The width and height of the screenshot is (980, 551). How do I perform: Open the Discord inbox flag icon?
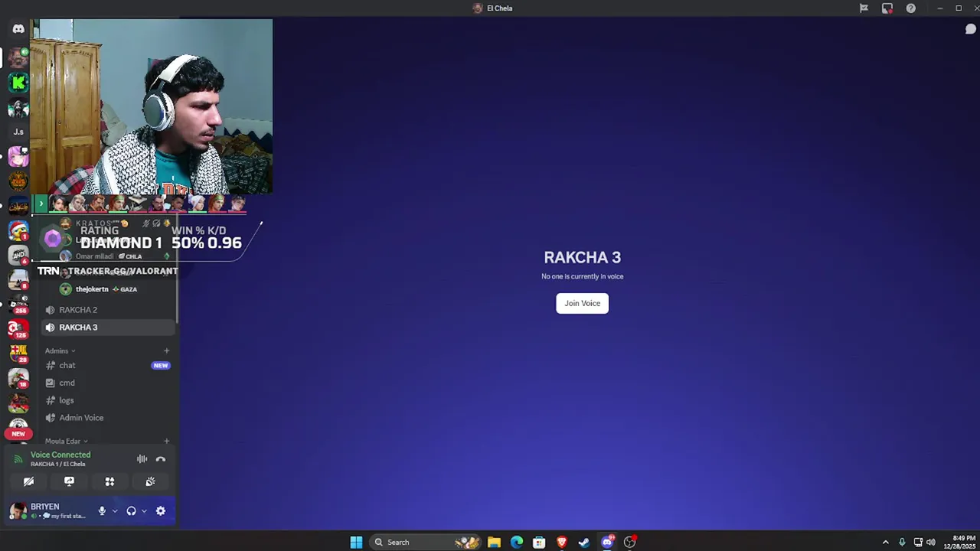864,8
